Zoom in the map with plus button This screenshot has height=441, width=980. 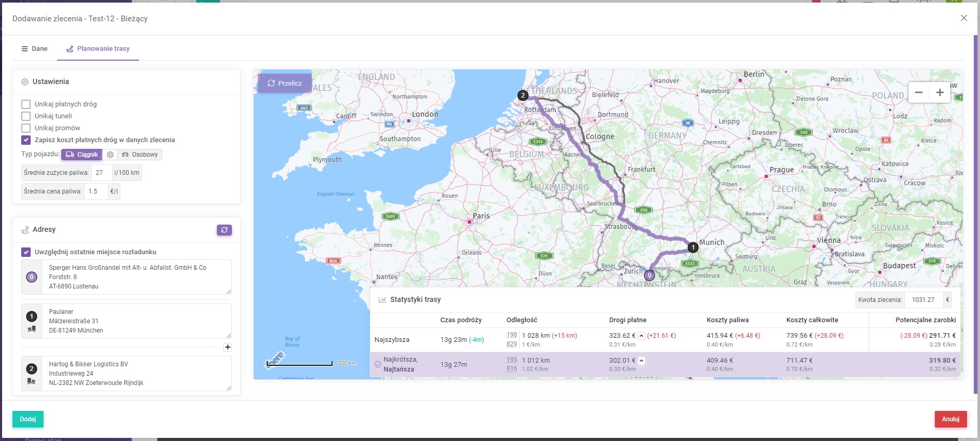pyautogui.click(x=940, y=92)
